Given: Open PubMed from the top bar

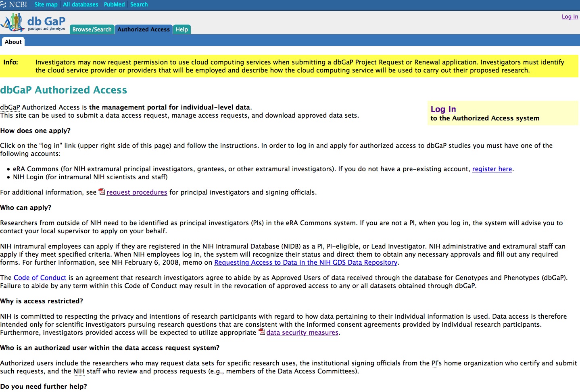Looking at the screenshot, I should [114, 4].
